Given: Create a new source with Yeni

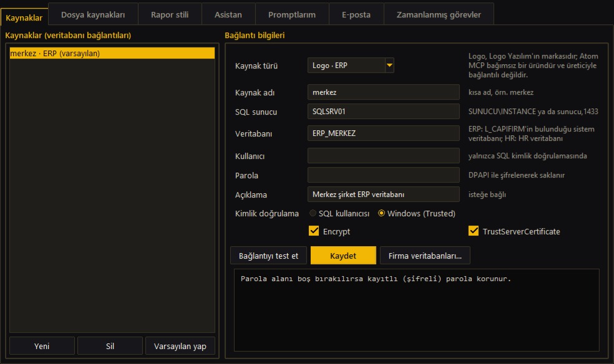Looking at the screenshot, I should click(42, 346).
